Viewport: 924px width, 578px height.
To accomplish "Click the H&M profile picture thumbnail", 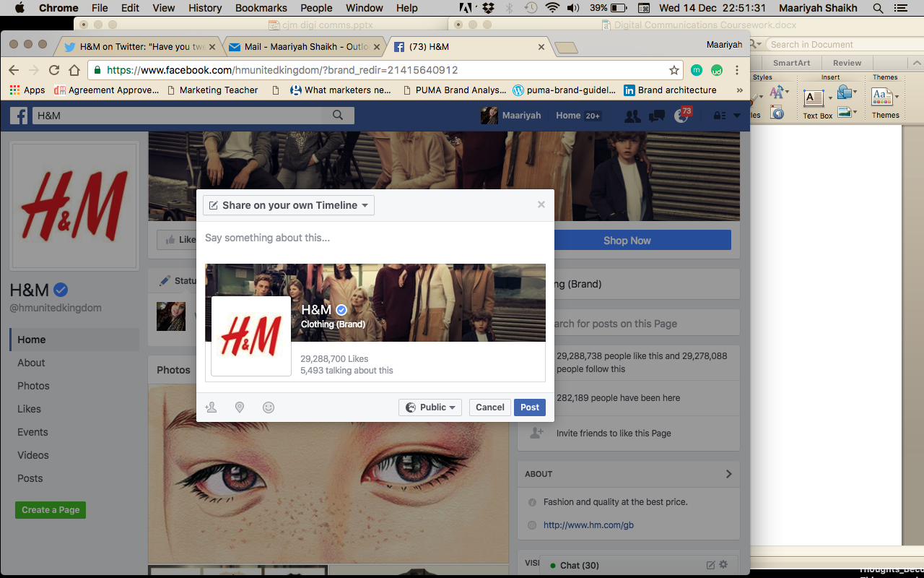I will pos(251,336).
